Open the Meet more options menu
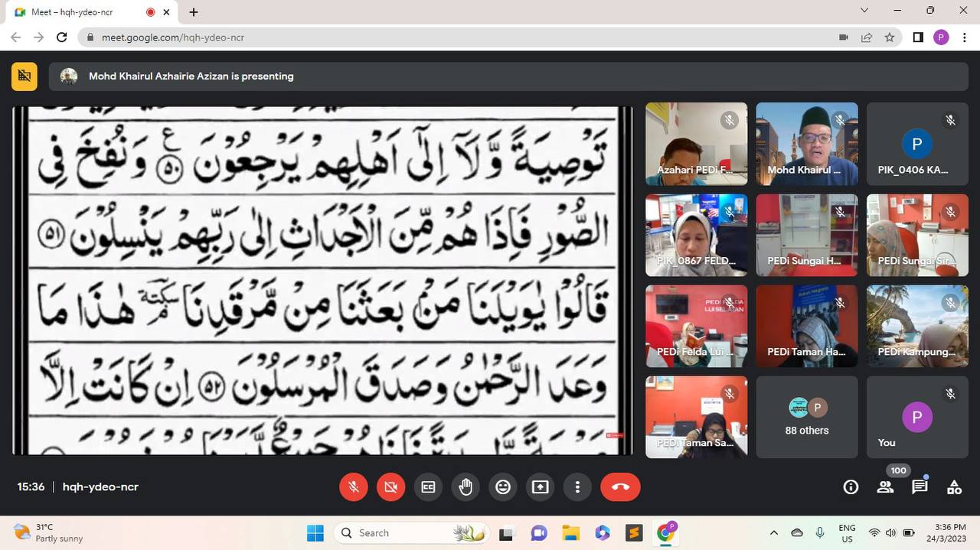 (577, 487)
